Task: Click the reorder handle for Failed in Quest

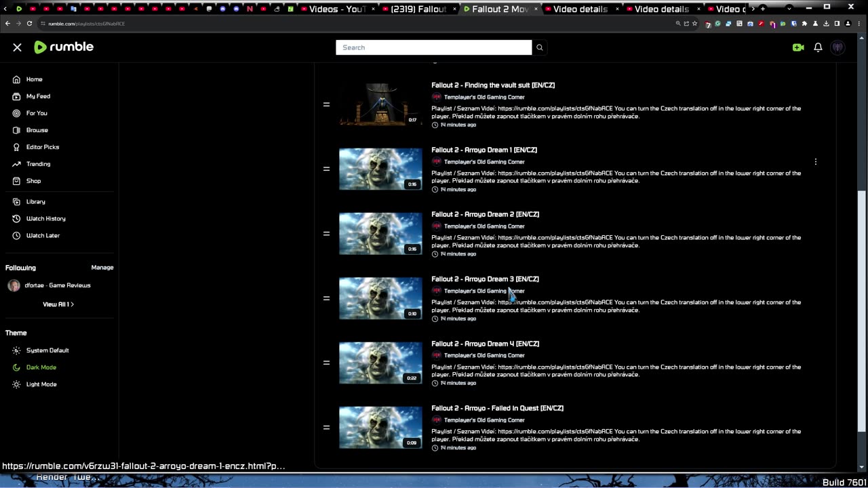Action: (326, 428)
